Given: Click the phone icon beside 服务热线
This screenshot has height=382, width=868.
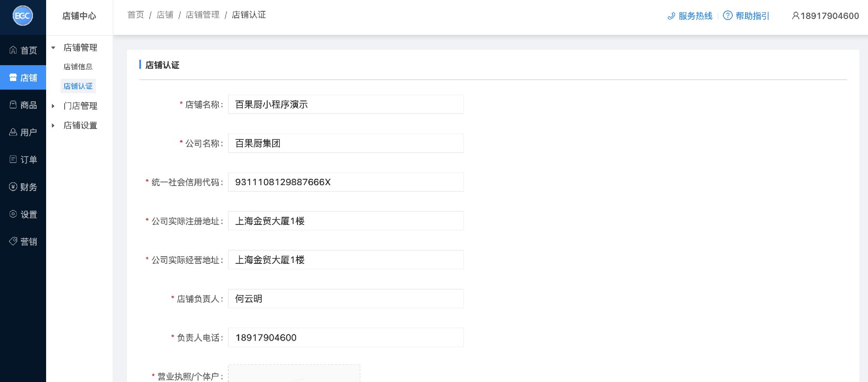Looking at the screenshot, I should click(671, 16).
